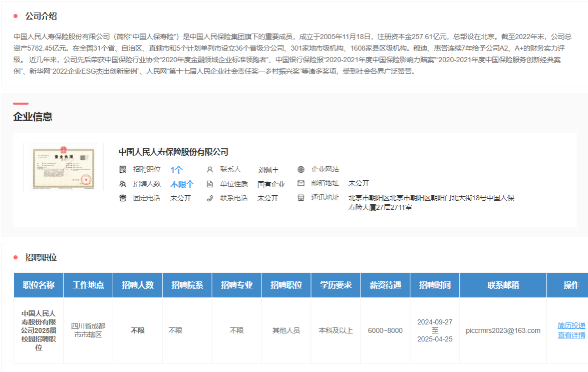Click the 通讯地址 building icon
The image size is (588, 372).
301,198
